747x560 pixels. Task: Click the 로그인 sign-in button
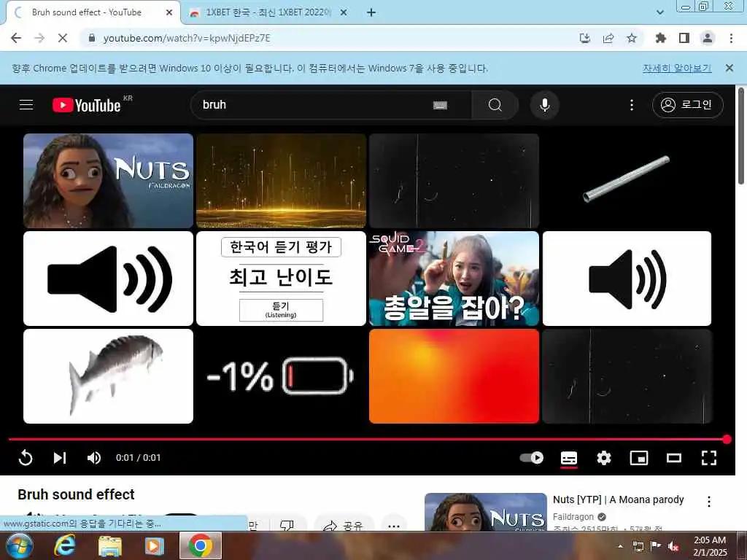pyautogui.click(x=687, y=105)
